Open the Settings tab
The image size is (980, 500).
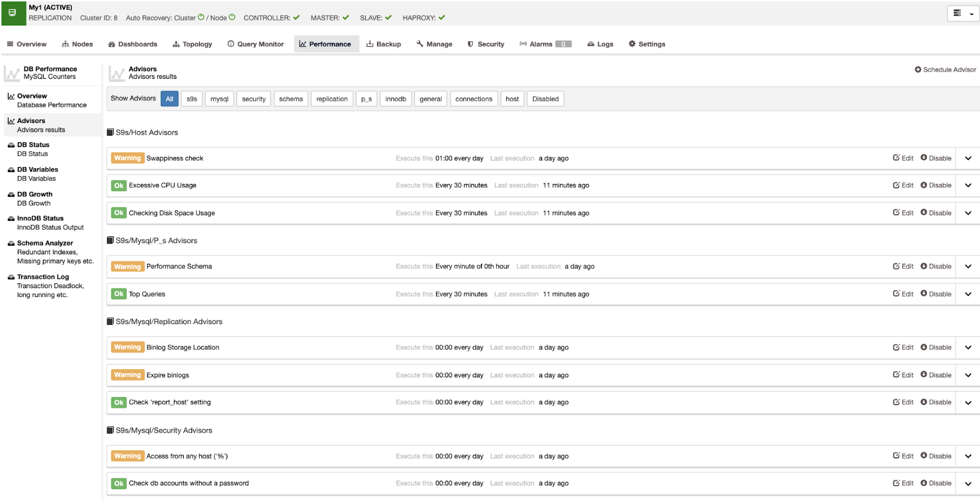[x=647, y=44]
